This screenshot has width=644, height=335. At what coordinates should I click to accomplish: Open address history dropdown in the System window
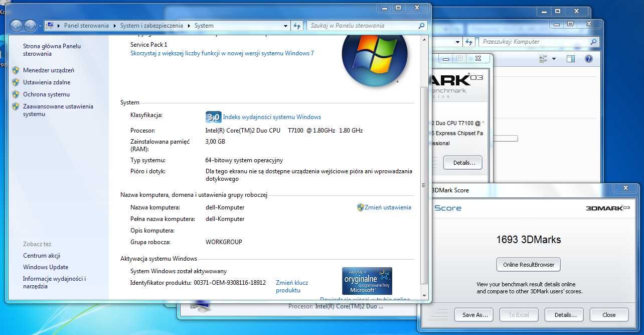tap(285, 26)
